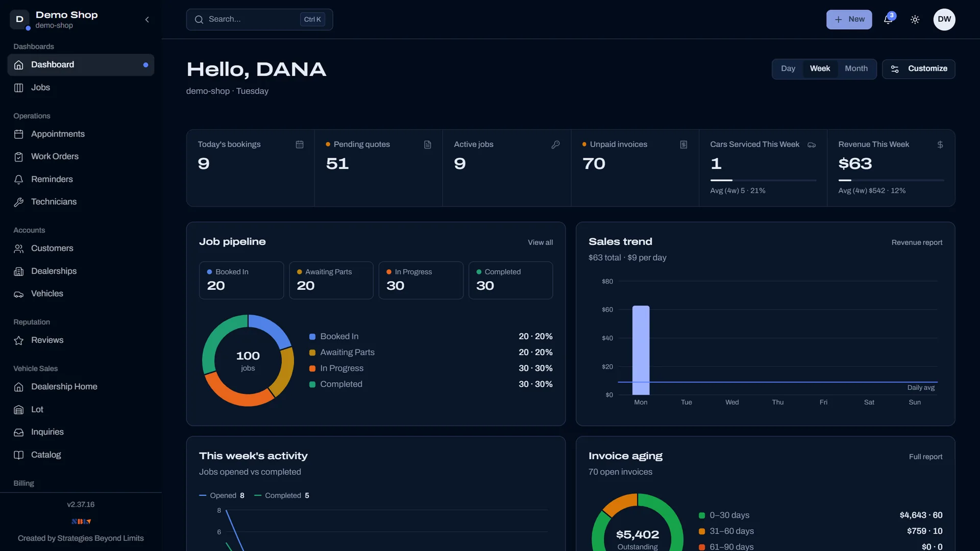Image resolution: width=980 pixels, height=551 pixels.
Task: Open the DW user avatar menu
Action: coord(944,19)
